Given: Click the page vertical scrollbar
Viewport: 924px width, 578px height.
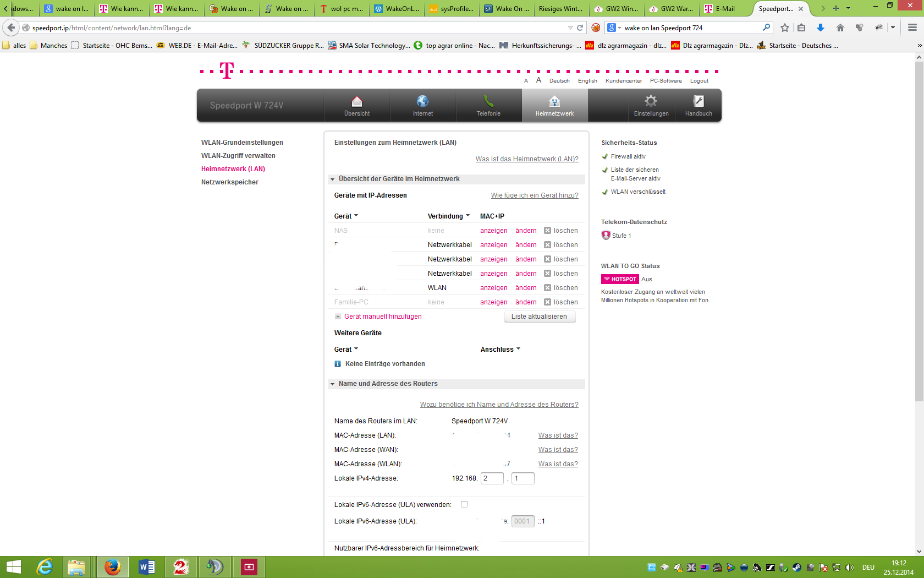Looking at the screenshot, I should click(x=919, y=231).
